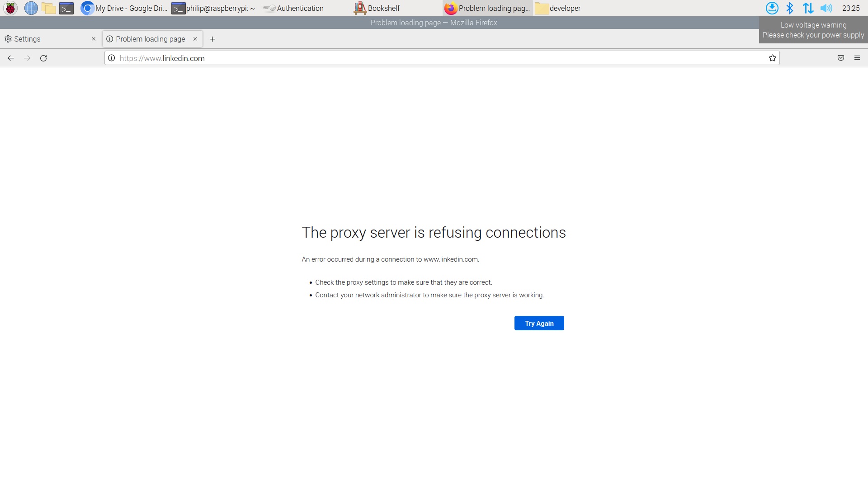The width and height of the screenshot is (868, 488).
Task: Launch the web browser globe icon
Action: tap(31, 8)
